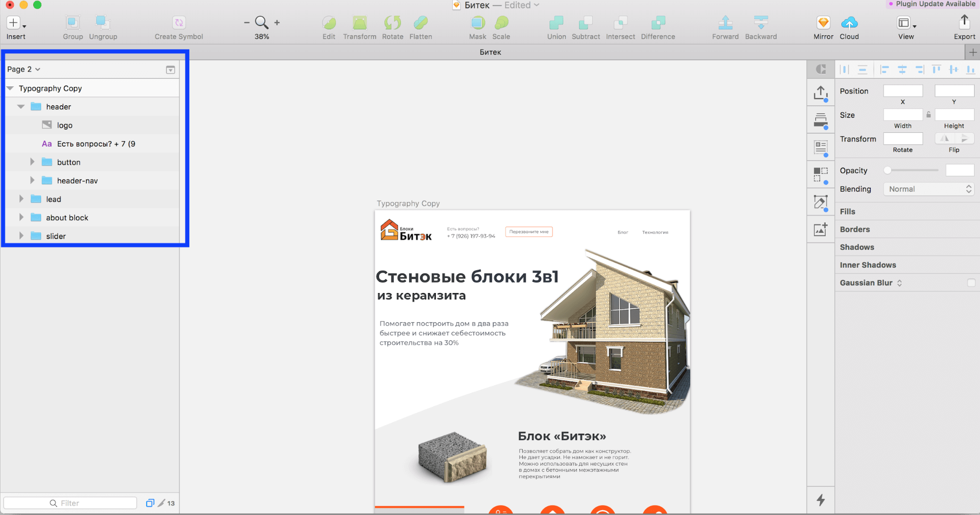Open Mirror preview
The width and height of the screenshot is (980, 515).
(823, 23)
